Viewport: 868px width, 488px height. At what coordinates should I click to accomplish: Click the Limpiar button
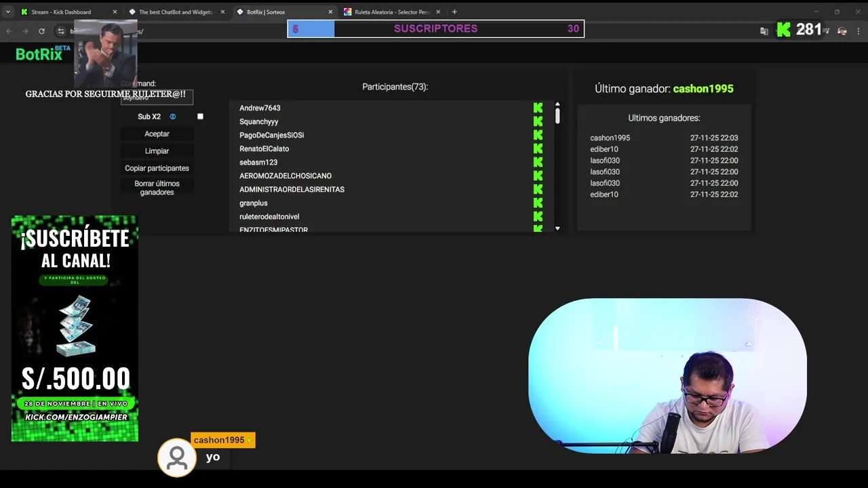click(x=157, y=150)
